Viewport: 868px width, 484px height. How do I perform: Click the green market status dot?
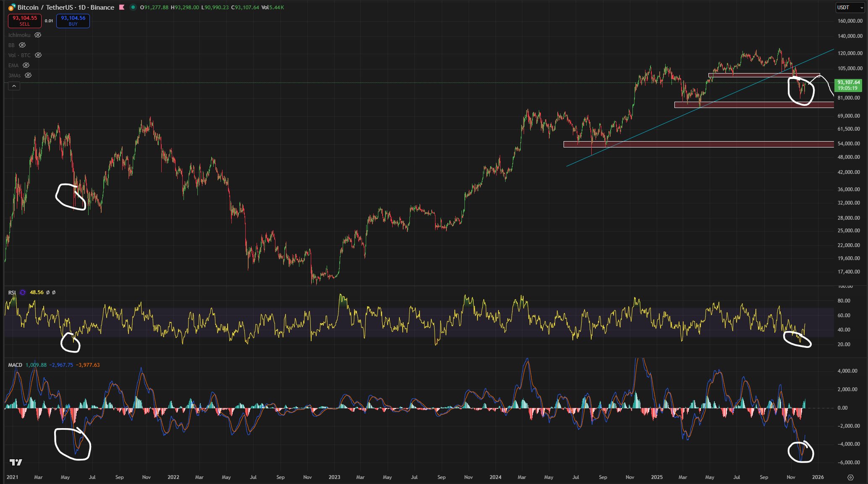pyautogui.click(x=133, y=7)
